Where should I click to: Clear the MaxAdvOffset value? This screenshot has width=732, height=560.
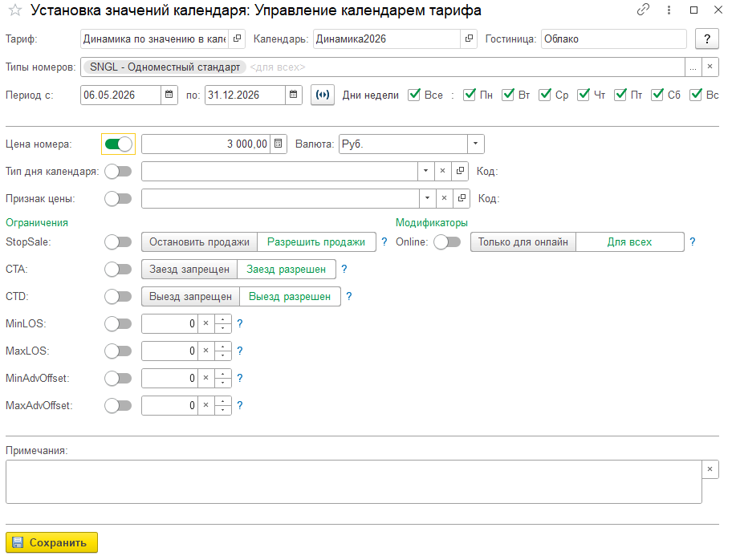tap(205, 404)
